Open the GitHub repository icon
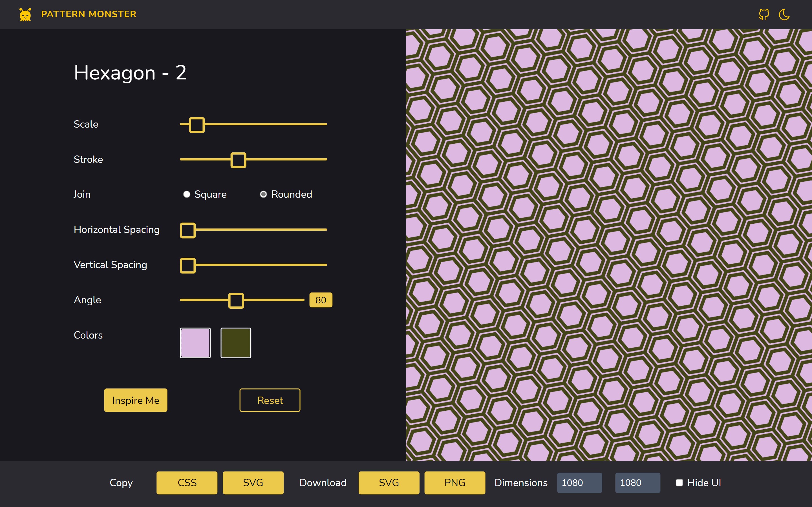Viewport: 812px width, 507px height. pos(764,14)
